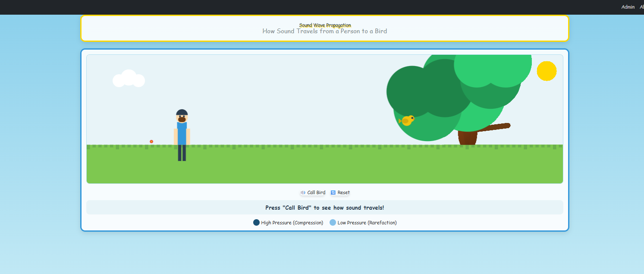
Task: Open the cut-off menu item right of Admin
Action: [641, 7]
